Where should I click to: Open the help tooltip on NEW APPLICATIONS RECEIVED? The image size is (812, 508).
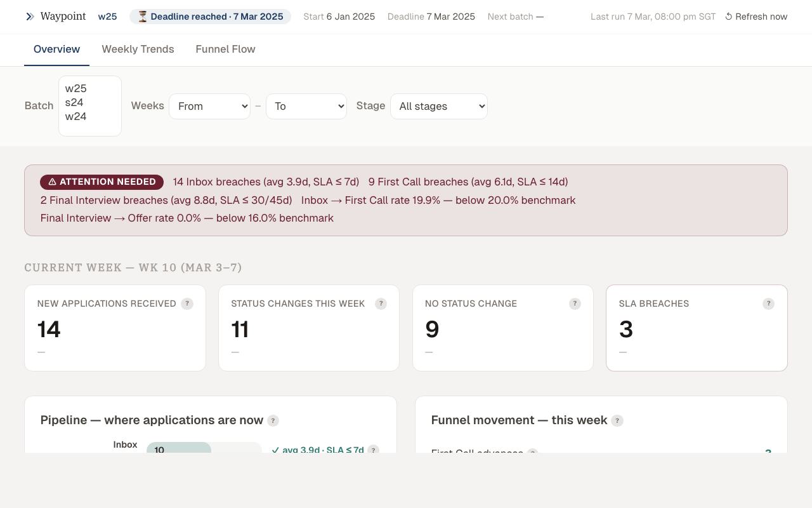pyautogui.click(x=187, y=304)
